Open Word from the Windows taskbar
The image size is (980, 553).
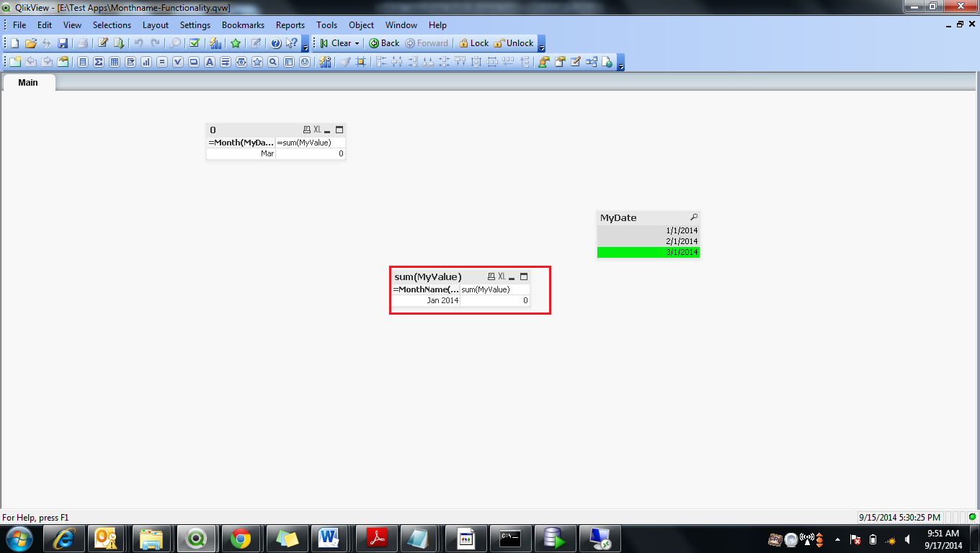coord(329,538)
